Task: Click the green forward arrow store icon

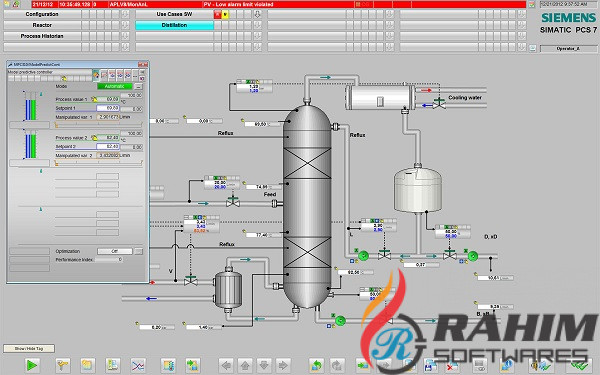Action: [362, 365]
